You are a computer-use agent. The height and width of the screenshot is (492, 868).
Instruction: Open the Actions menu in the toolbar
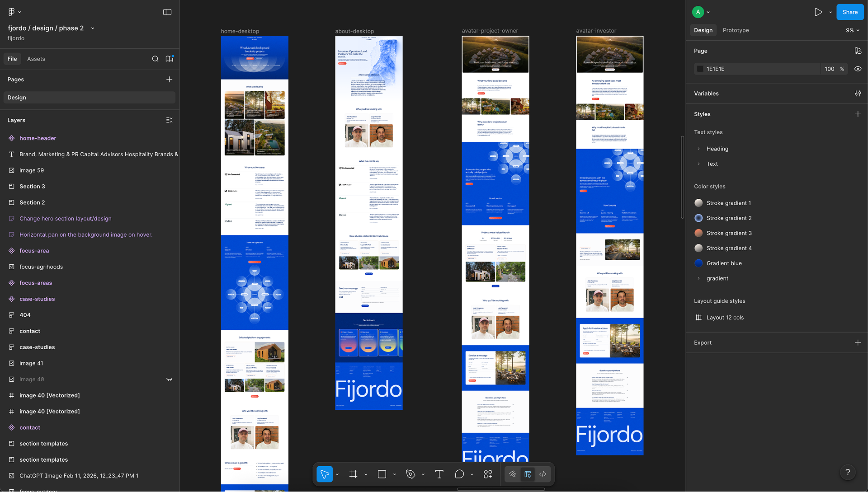click(488, 474)
